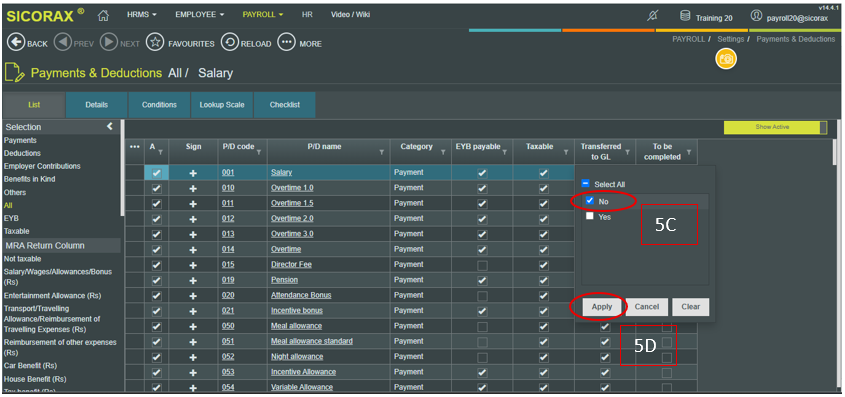Open filter icon on P/D name column
This screenshot has height=397, width=845.
382,153
